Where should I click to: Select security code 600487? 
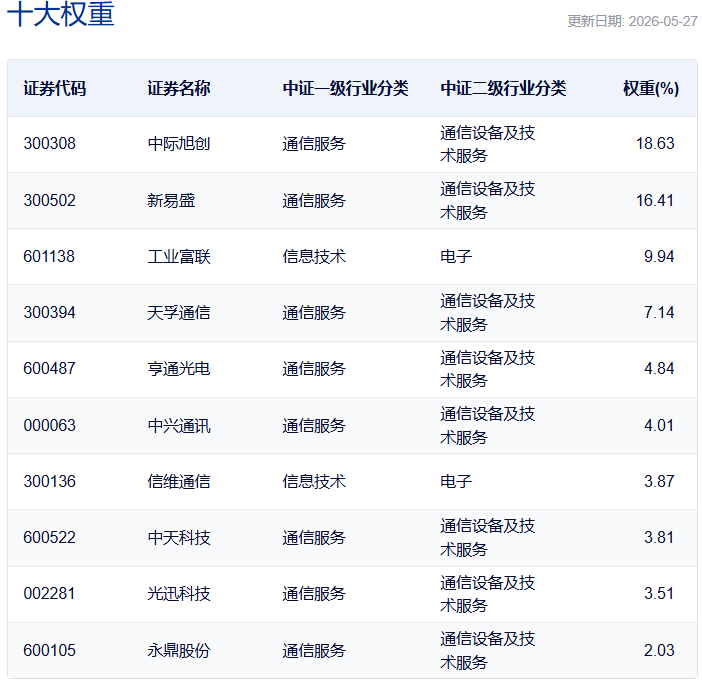coord(50,368)
